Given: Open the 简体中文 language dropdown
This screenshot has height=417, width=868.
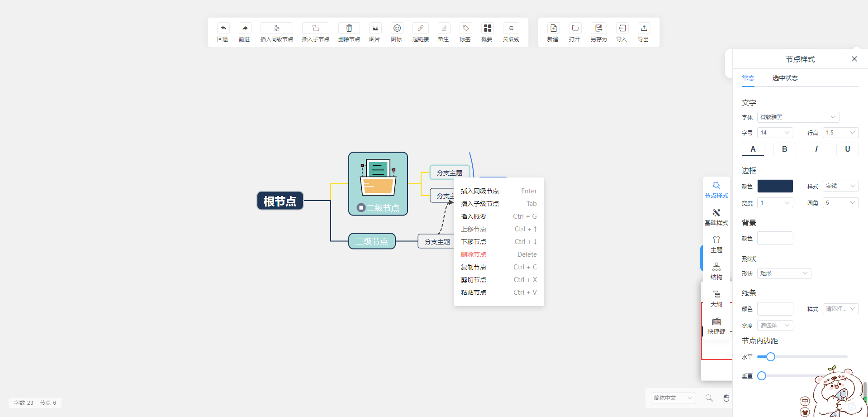Looking at the screenshot, I should 673,398.
